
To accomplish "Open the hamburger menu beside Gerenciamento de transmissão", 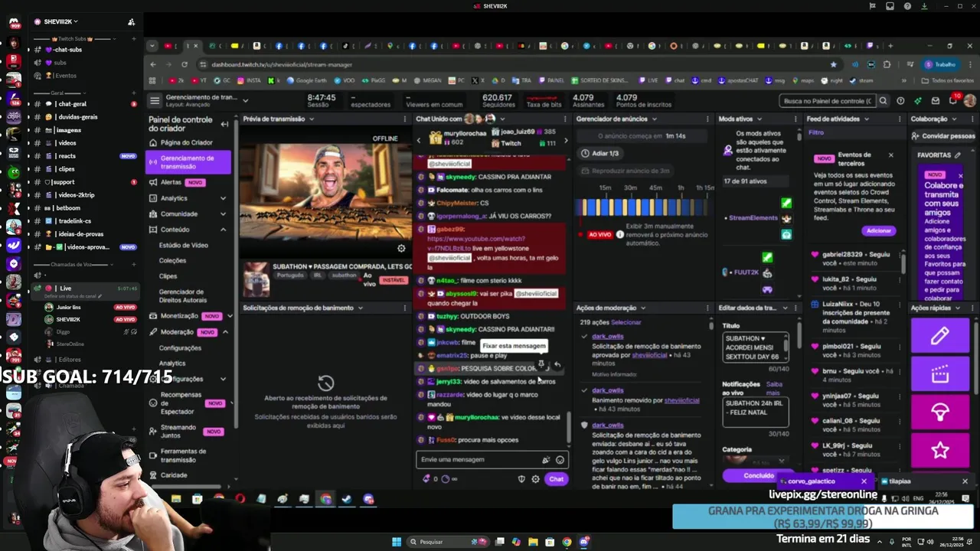I will pos(155,100).
